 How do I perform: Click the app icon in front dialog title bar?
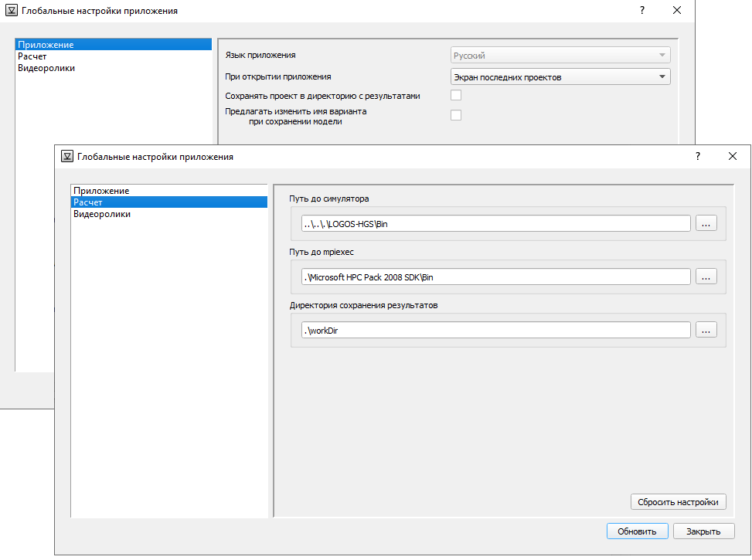coord(67,156)
